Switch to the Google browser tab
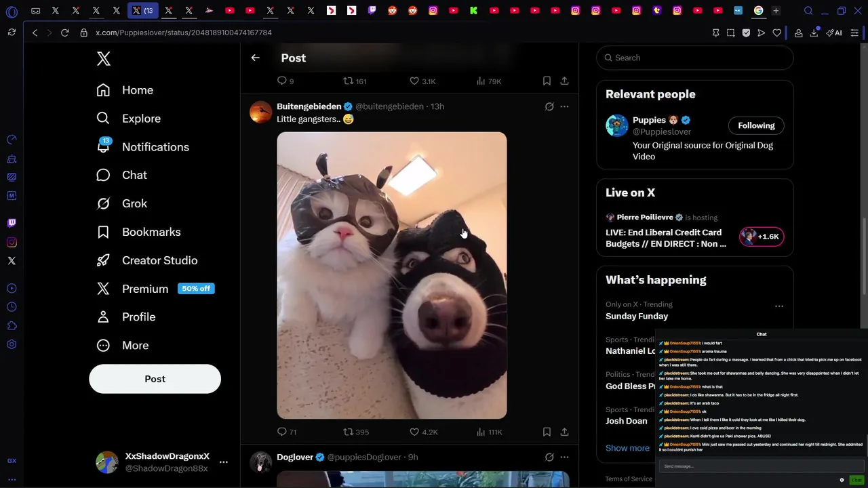868x488 pixels. point(758,11)
